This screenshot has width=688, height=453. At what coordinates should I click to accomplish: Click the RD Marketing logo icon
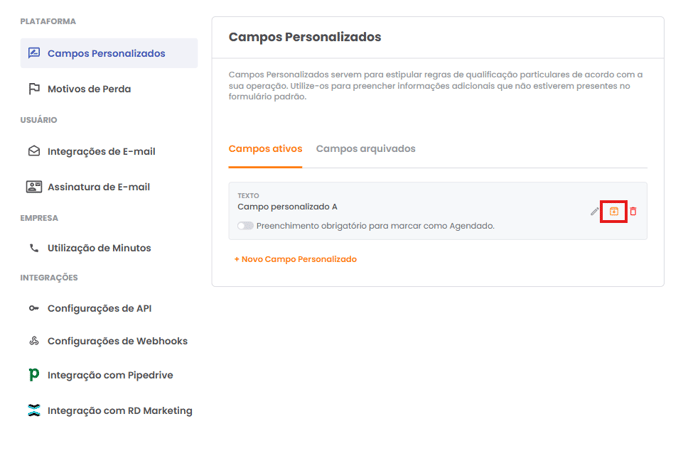[x=34, y=410]
